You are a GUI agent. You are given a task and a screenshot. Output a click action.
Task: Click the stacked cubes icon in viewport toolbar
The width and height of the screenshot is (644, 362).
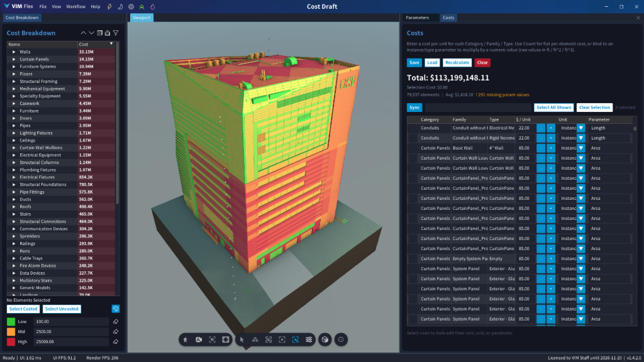[255, 339]
